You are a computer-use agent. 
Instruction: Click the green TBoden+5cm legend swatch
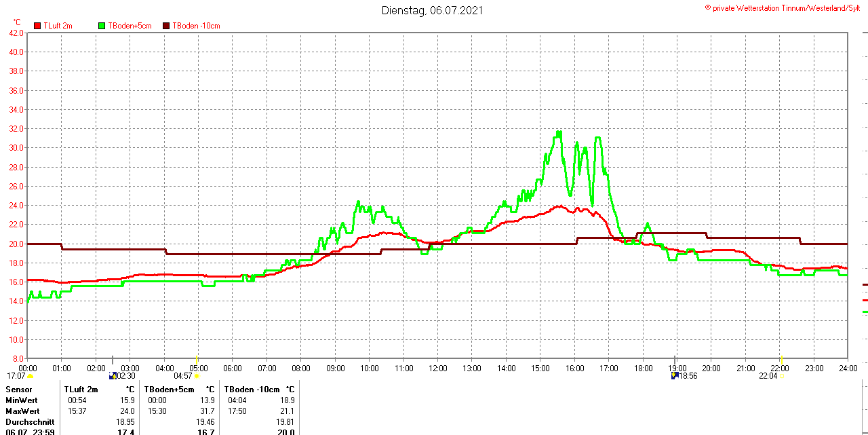click(102, 26)
